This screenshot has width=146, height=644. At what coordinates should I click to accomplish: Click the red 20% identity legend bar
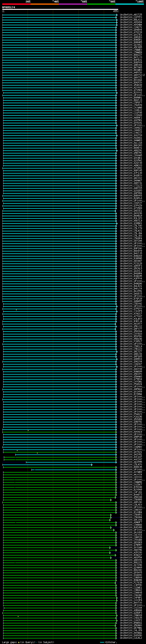point(16,4)
